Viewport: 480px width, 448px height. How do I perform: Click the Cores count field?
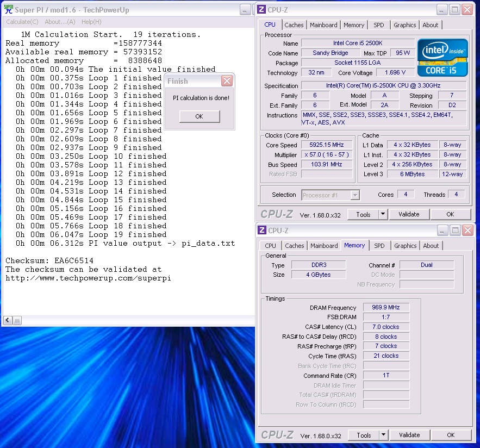click(406, 194)
